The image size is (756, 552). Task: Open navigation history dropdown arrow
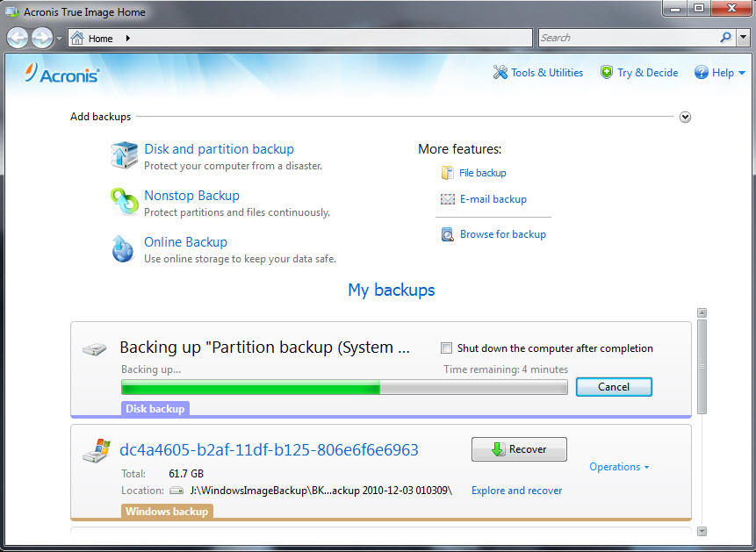coord(60,38)
